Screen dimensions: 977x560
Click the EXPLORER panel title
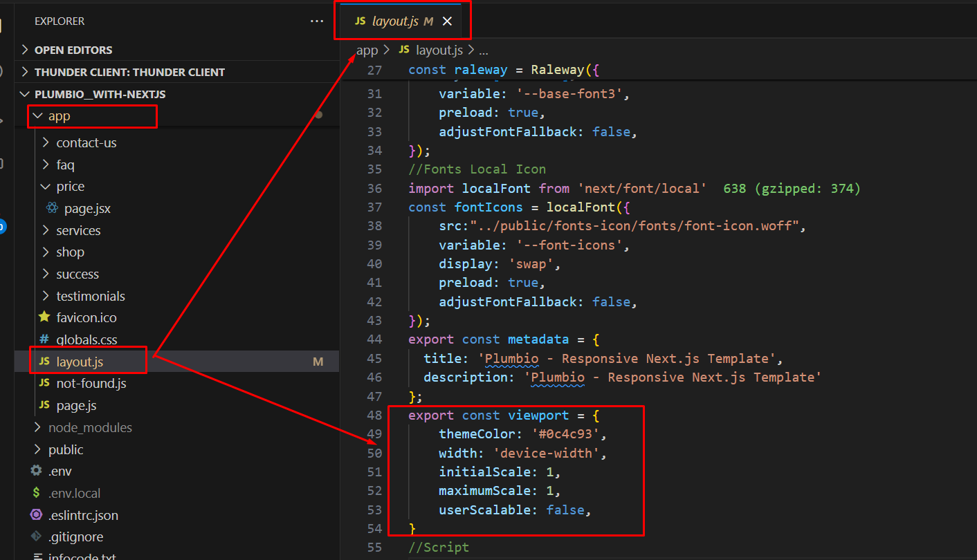[60, 21]
